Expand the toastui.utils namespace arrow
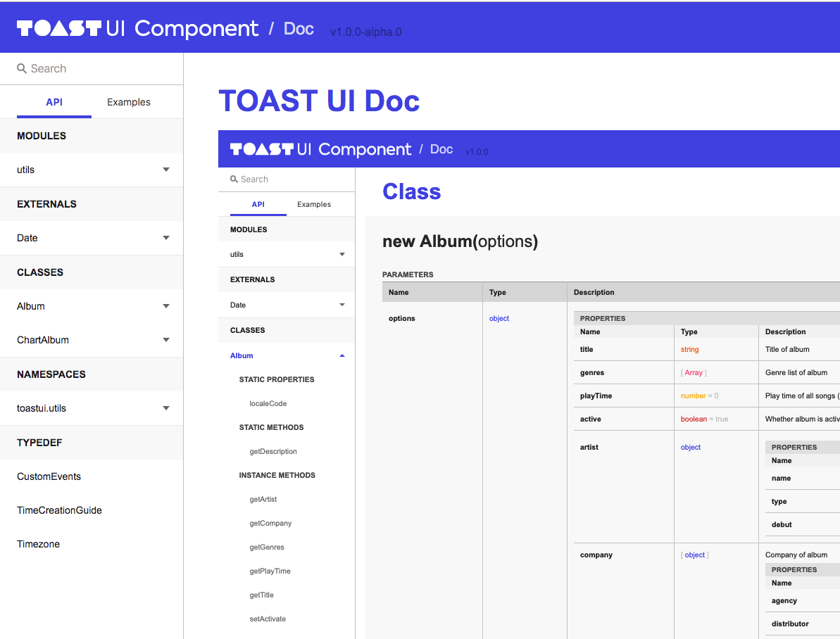This screenshot has width=840, height=639. [x=166, y=408]
